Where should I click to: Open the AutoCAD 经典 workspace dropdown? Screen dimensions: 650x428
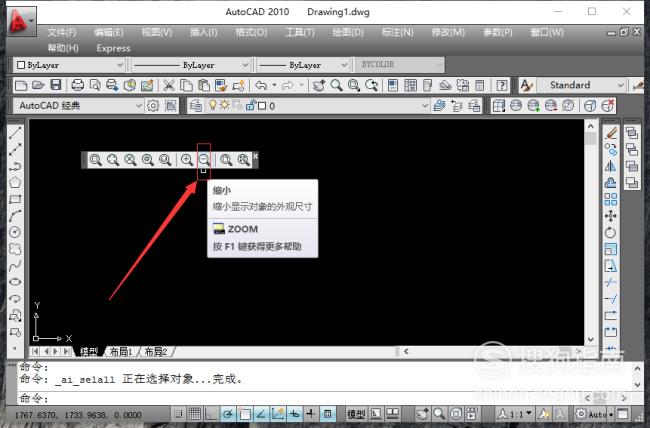pos(139,106)
